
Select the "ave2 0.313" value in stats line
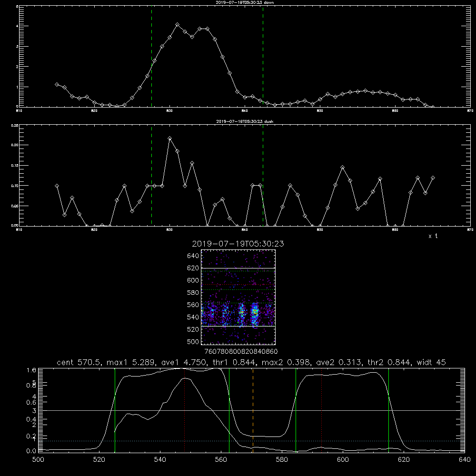pyautogui.click(x=339, y=362)
